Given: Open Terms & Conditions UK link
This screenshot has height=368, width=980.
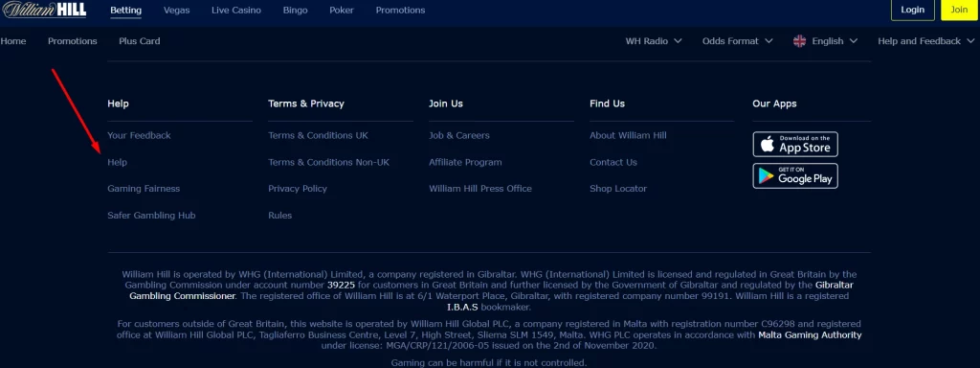Looking at the screenshot, I should [318, 135].
